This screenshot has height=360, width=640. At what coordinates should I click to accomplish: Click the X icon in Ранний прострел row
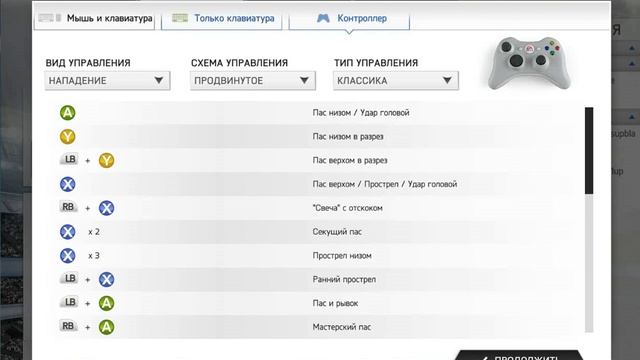[x=107, y=280]
